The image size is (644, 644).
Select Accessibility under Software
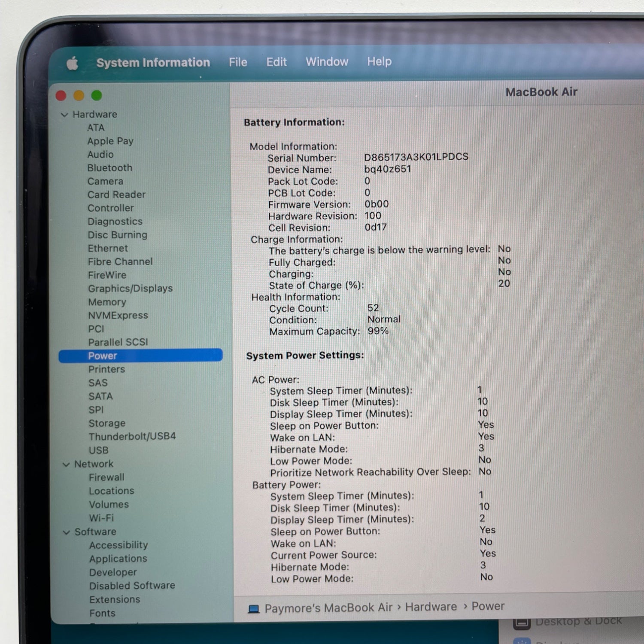pyautogui.click(x=118, y=545)
